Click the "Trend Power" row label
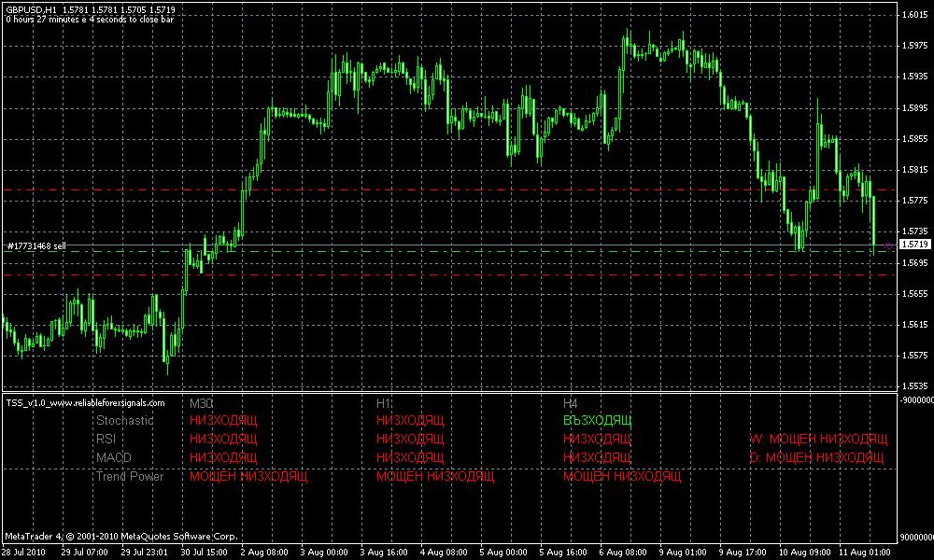 click(x=130, y=476)
